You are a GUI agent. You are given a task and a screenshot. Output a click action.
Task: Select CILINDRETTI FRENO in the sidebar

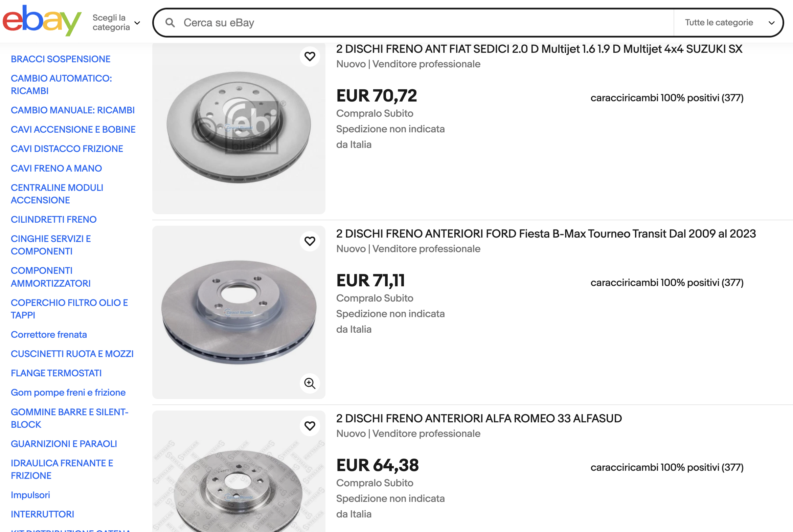tap(53, 220)
